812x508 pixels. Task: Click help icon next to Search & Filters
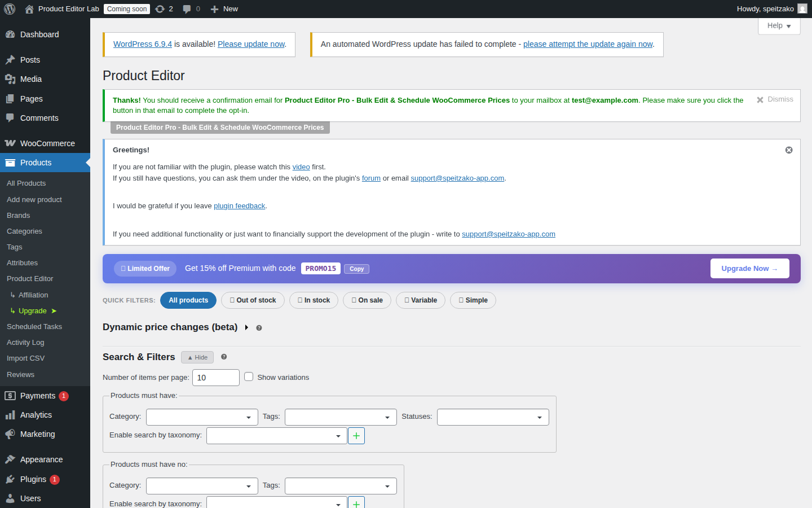224,357
